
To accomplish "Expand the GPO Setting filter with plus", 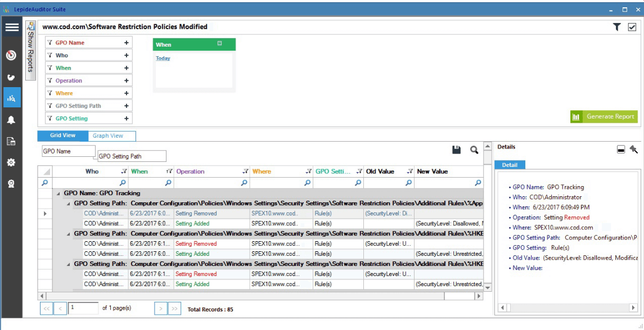I will 127,119.
